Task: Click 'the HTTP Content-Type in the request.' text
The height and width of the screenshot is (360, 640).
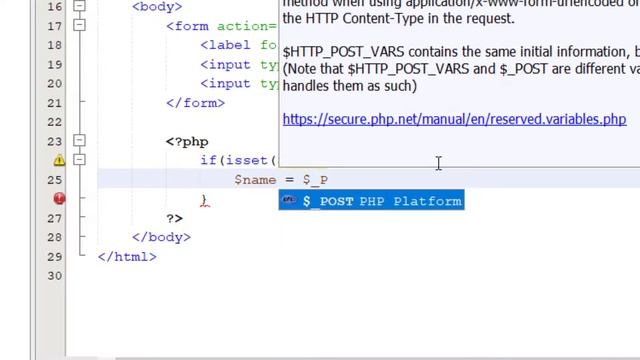Action: [x=398, y=18]
